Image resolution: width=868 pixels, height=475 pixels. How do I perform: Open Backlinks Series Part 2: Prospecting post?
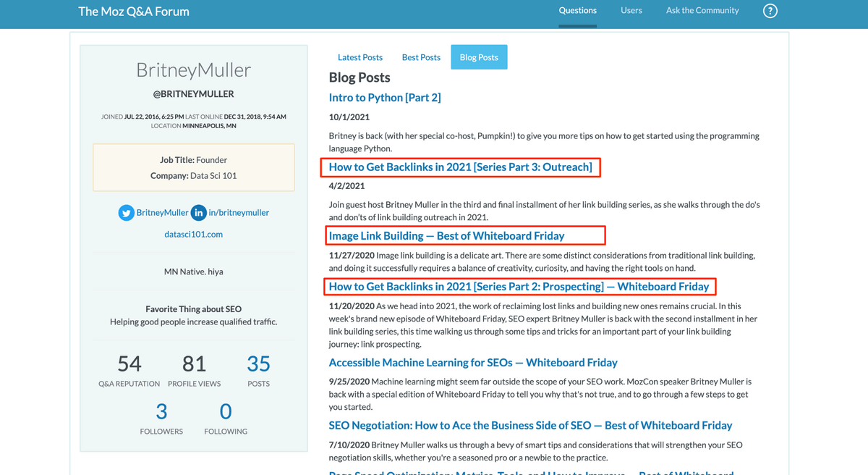tap(519, 287)
